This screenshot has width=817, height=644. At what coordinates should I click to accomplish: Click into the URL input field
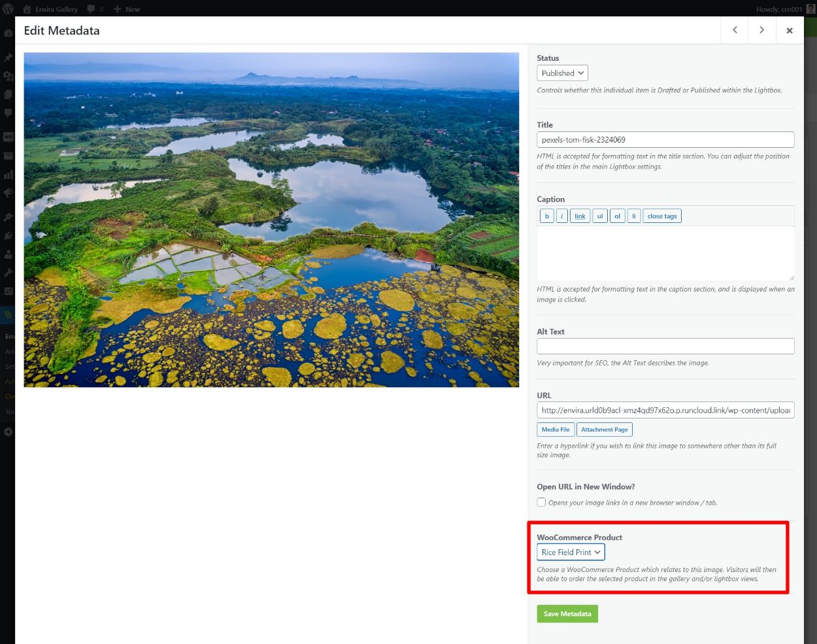(x=665, y=410)
